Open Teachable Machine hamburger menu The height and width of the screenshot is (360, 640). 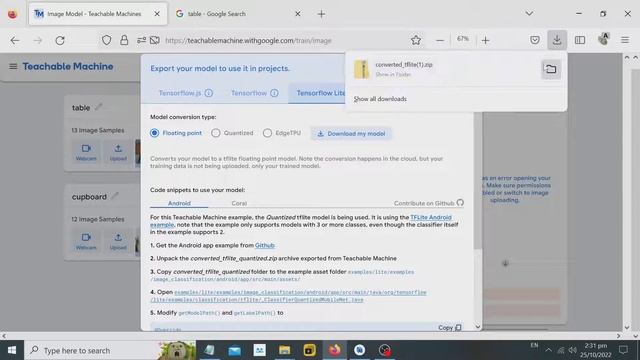[13, 66]
